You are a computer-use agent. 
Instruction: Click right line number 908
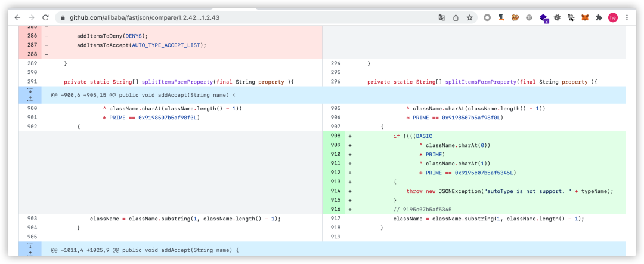tap(336, 136)
